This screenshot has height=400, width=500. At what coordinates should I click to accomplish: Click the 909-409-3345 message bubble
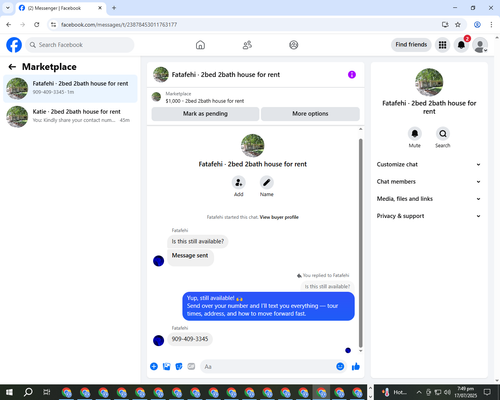tap(190, 339)
